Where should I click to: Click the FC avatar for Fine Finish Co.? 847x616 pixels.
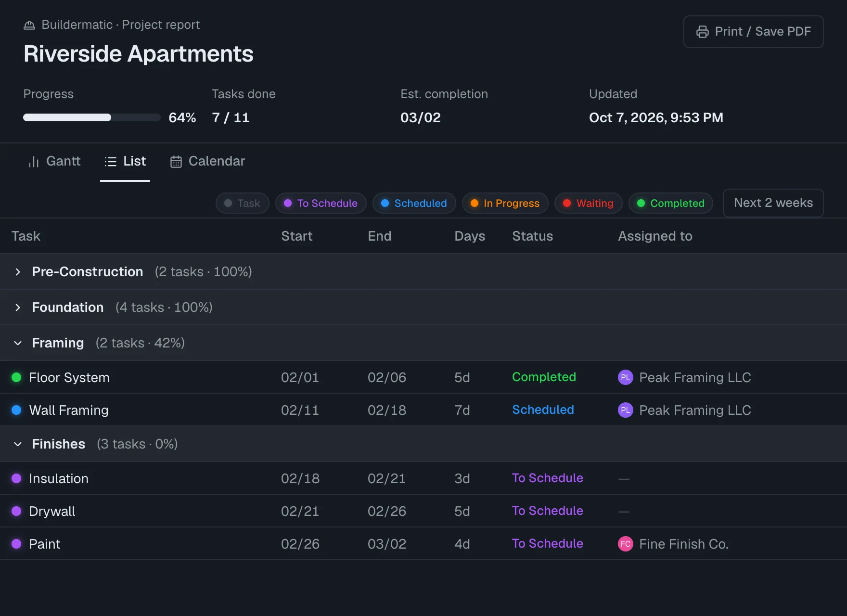pyautogui.click(x=625, y=544)
